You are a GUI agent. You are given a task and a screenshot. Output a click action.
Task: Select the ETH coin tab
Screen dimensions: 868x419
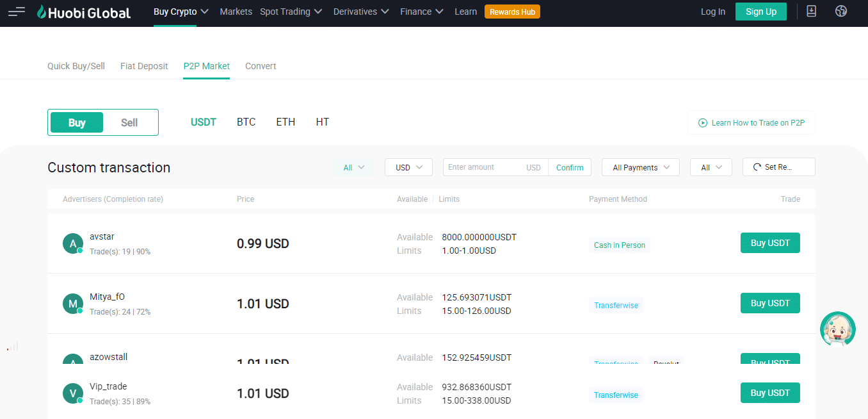[285, 122]
